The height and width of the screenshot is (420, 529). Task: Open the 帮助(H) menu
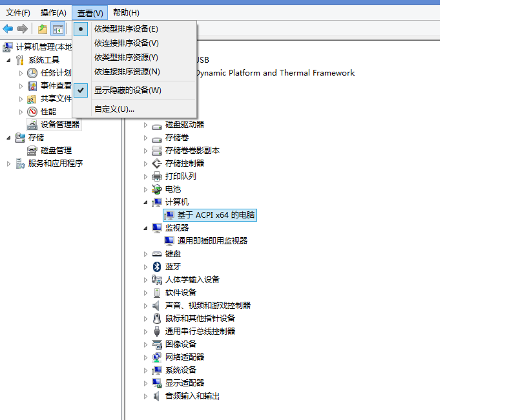pyautogui.click(x=125, y=12)
